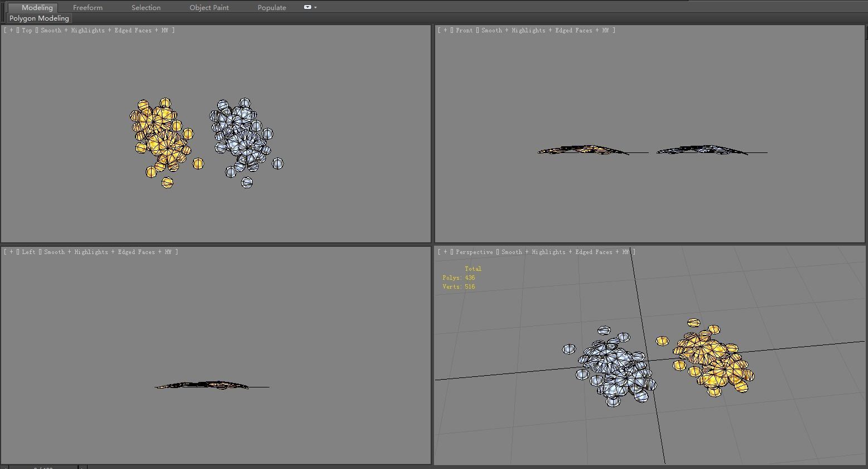This screenshot has width=868, height=469.
Task: Open the Populate ribbon tab
Action: click(272, 7)
